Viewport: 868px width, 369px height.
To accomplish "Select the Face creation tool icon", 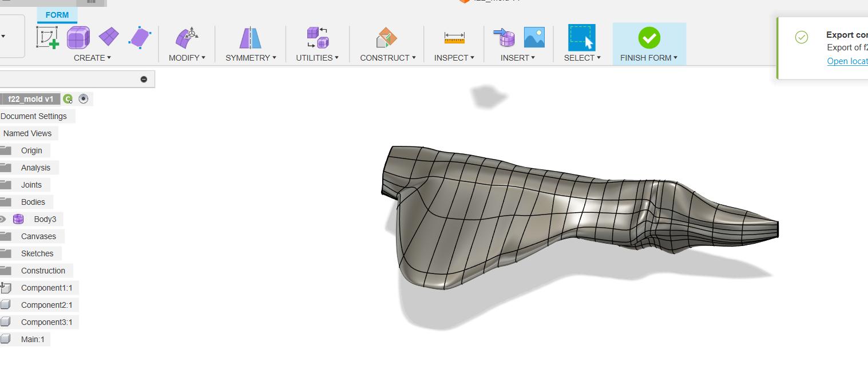I will click(140, 37).
